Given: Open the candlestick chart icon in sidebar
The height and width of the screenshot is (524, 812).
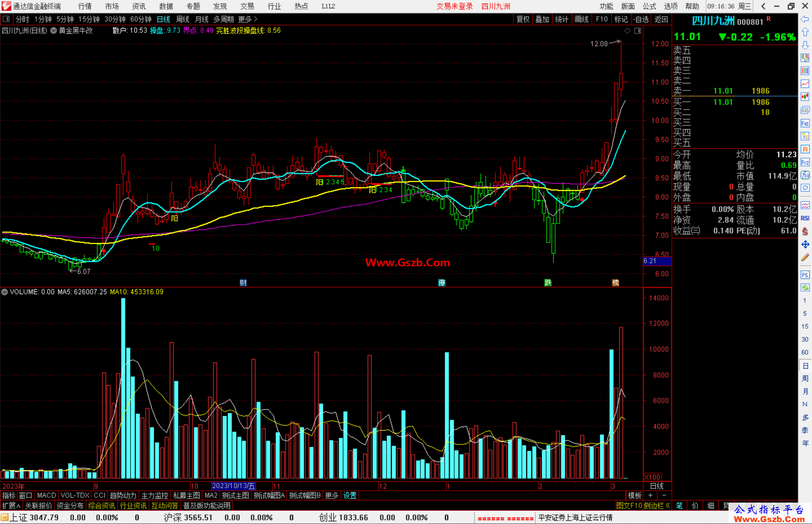Looking at the screenshot, I should pos(805,97).
